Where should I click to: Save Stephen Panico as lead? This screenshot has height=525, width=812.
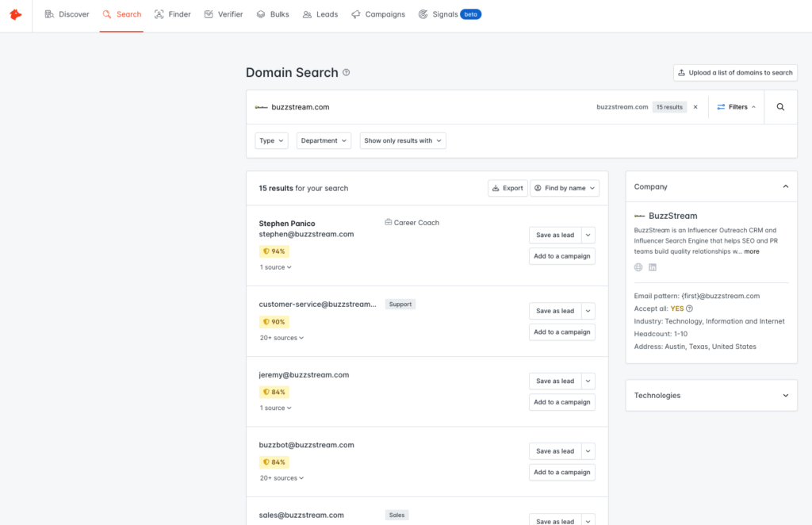[554, 235]
